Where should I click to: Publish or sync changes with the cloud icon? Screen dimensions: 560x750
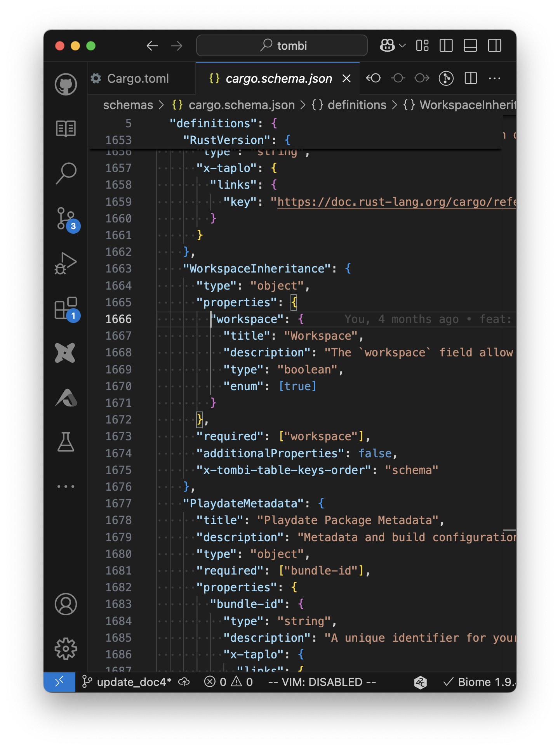184,682
